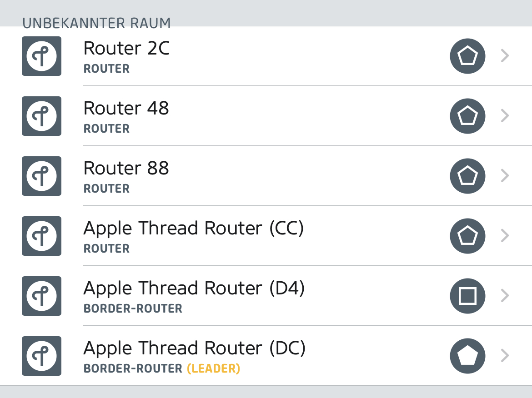Expand details chevron for Router 2C
Image resolution: width=532 pixels, height=398 pixels.
[504, 56]
